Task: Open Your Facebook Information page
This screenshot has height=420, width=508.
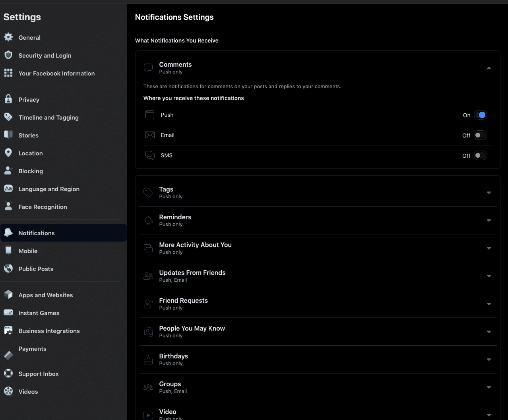Action: pos(63,73)
